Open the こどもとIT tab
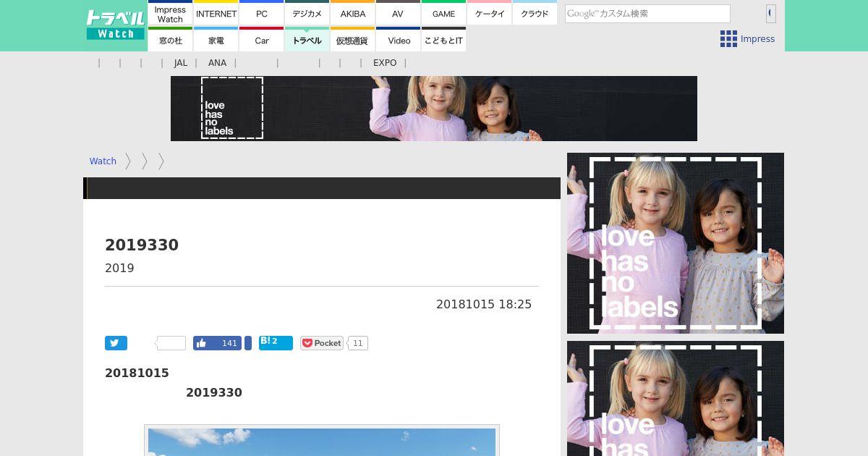This screenshot has width=868, height=456. 444,40
